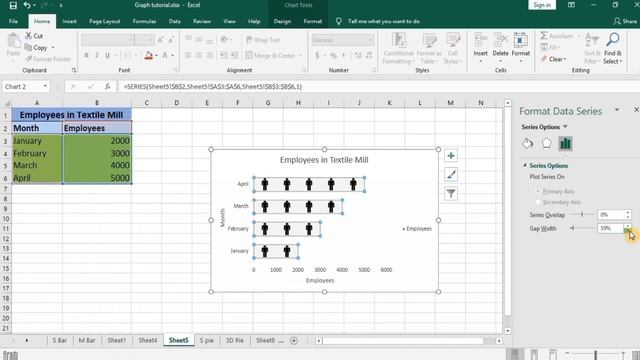Add a new sheet with the plus icon
Viewport: 640px width, 360px height.
pyautogui.click(x=293, y=340)
